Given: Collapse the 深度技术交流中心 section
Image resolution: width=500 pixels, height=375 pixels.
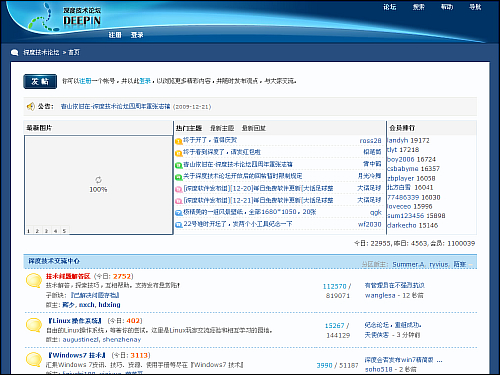Looking at the screenshot, I should 471,265.
